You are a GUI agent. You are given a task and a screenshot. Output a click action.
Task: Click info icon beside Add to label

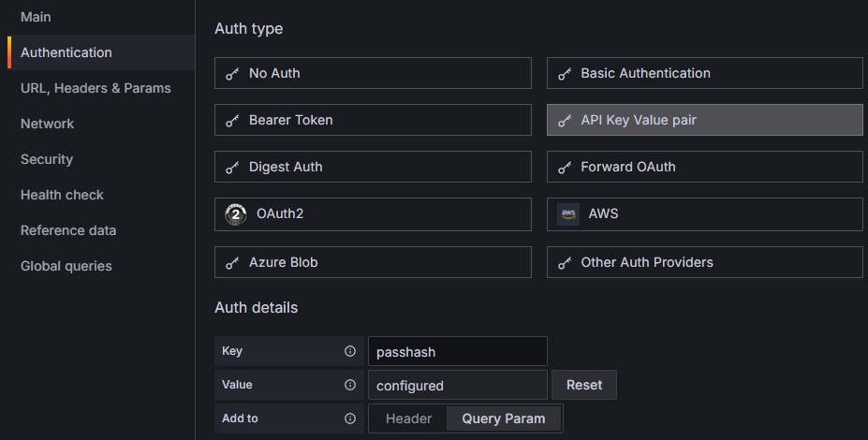350,418
